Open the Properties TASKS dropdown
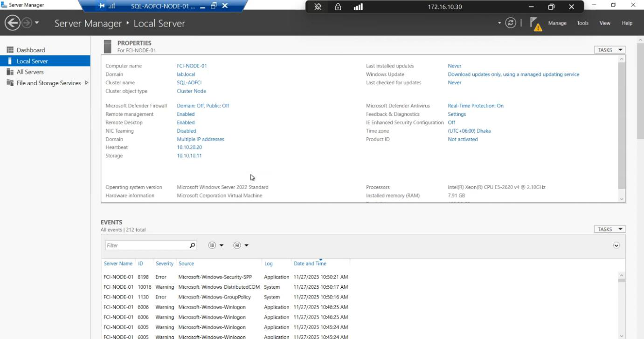This screenshot has height=339, width=644. (x=609, y=50)
